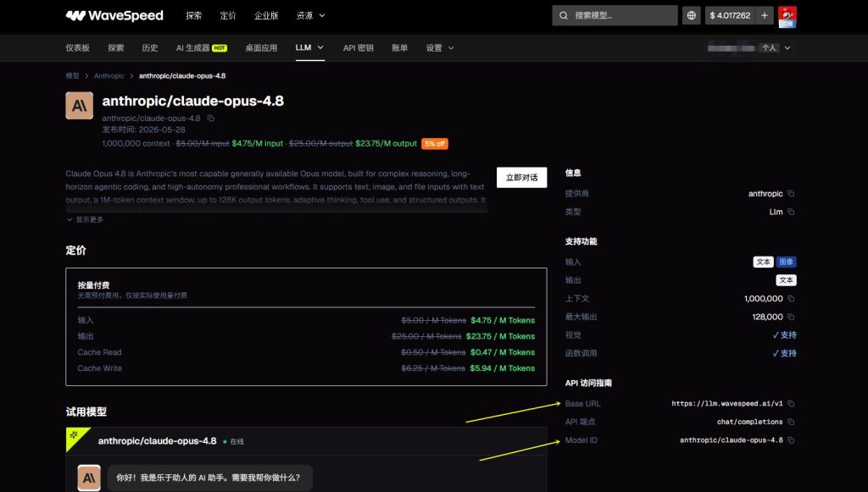Focus the 搜索模型 search field

pos(615,15)
